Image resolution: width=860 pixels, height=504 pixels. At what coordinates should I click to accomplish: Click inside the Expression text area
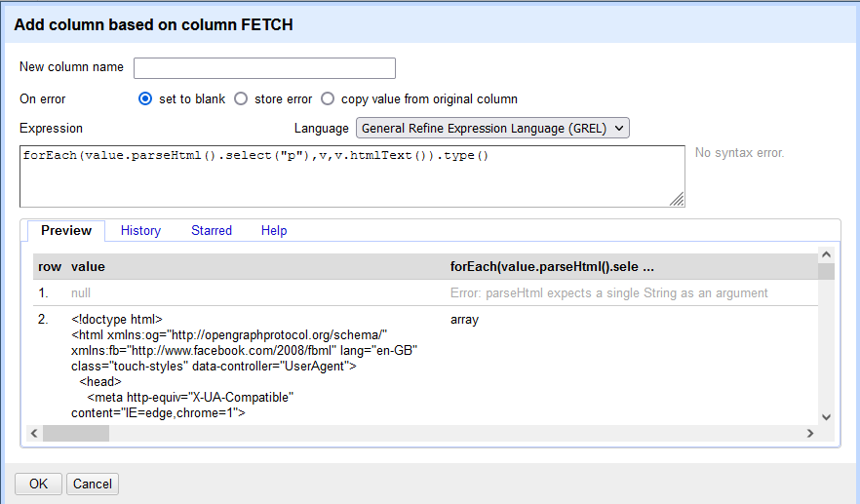click(x=352, y=176)
